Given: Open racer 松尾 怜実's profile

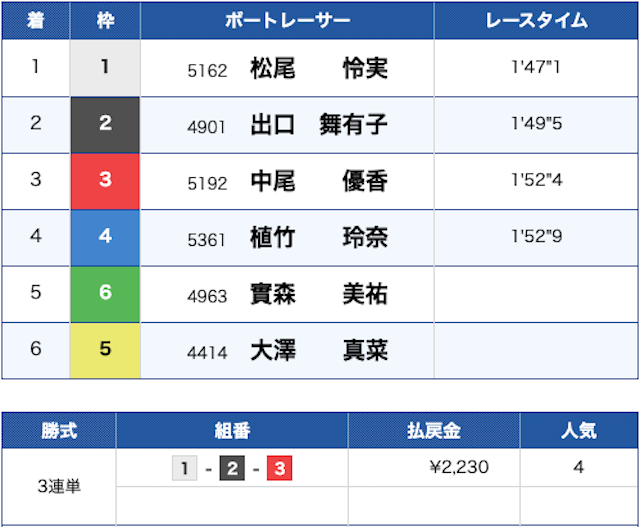Looking at the screenshot, I should (x=318, y=69).
